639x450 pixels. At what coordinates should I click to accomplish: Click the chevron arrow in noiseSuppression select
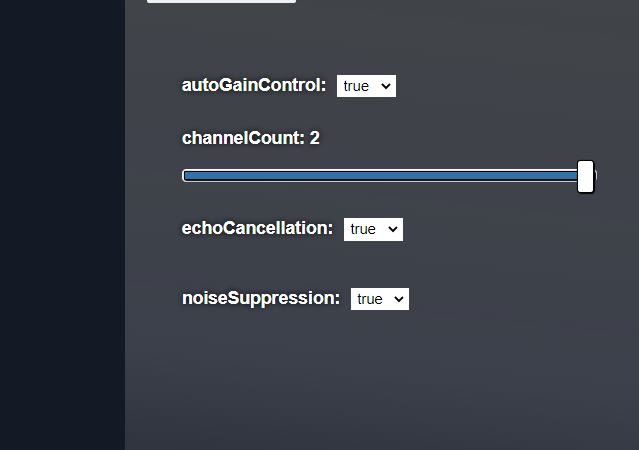click(399, 299)
